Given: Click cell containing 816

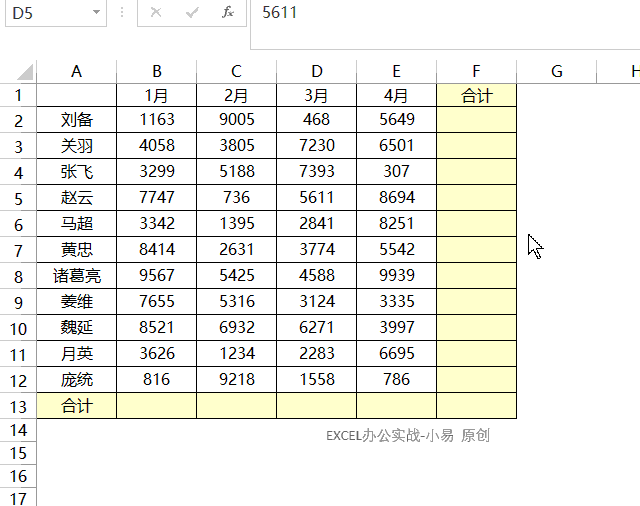Looking at the screenshot, I should click(156, 380).
